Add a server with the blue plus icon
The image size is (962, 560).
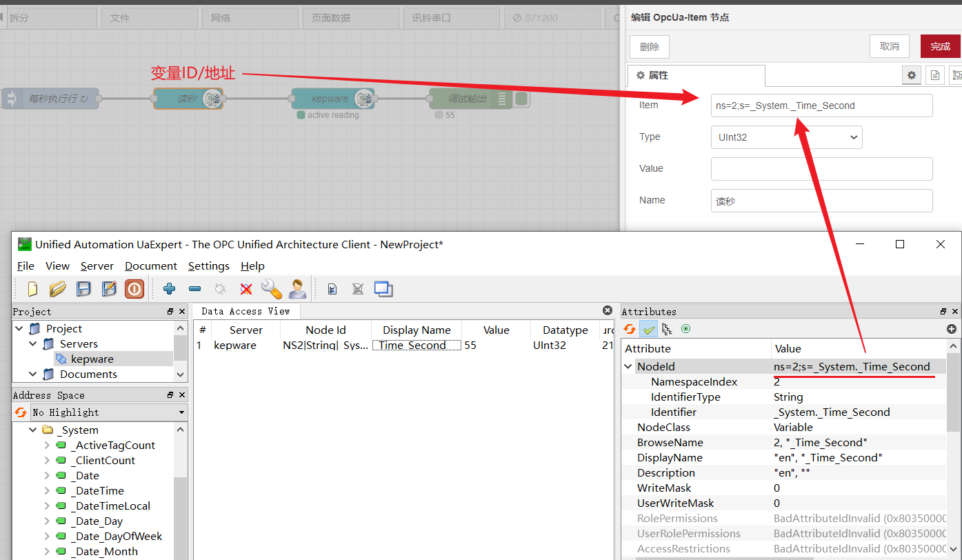pyautogui.click(x=169, y=289)
